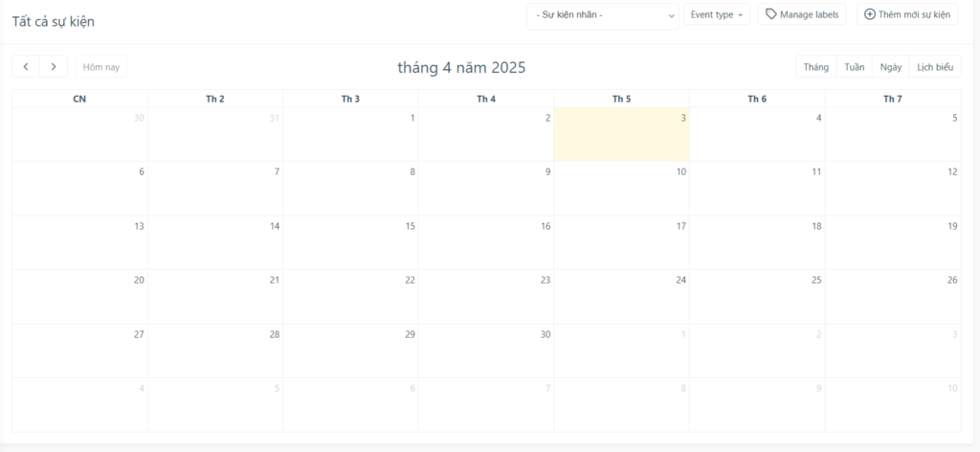980x452 pixels.
Task: Switch to Tháng month view
Action: 815,67
